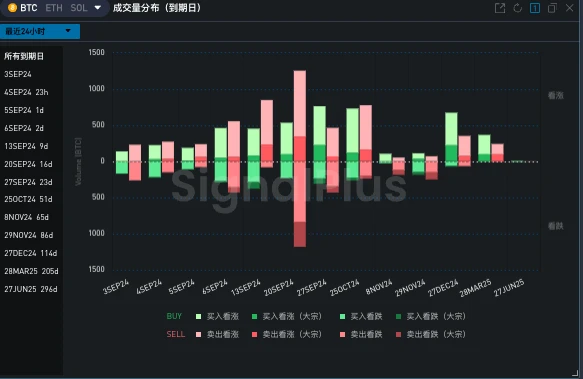Switch to the ETH tab
This screenshot has height=379, width=583.
pos(54,8)
